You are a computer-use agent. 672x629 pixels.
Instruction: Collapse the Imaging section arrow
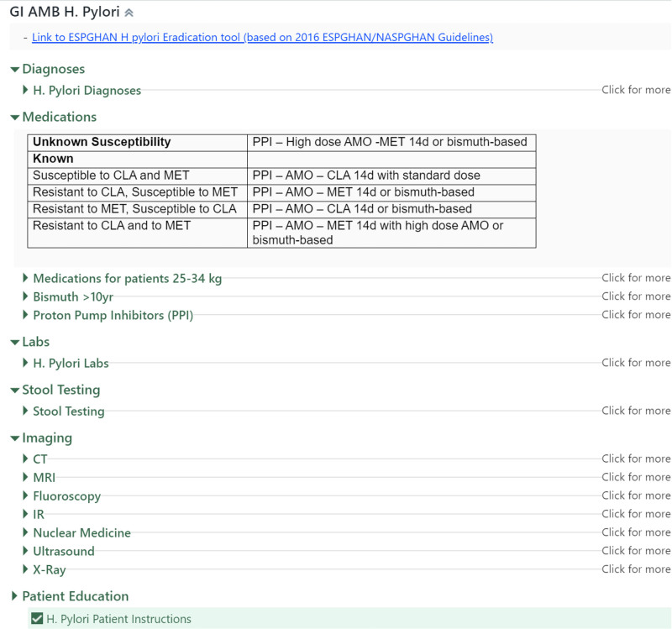[15, 438]
